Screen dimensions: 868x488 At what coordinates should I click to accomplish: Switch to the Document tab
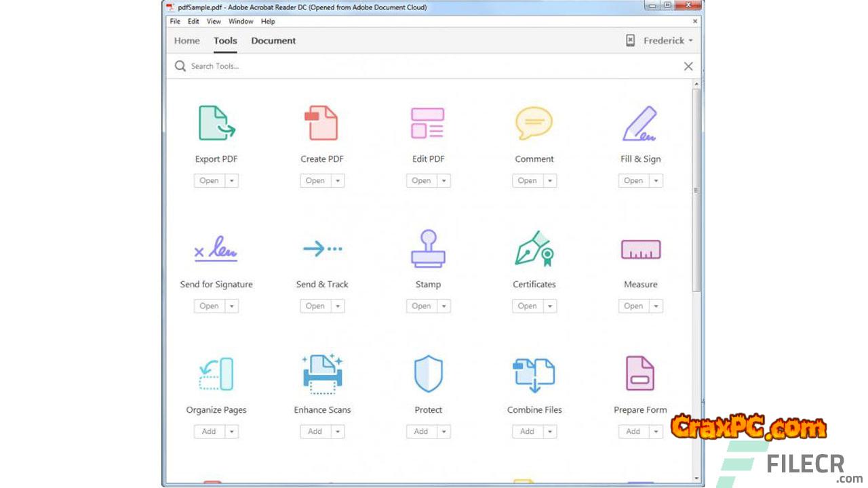(x=273, y=41)
